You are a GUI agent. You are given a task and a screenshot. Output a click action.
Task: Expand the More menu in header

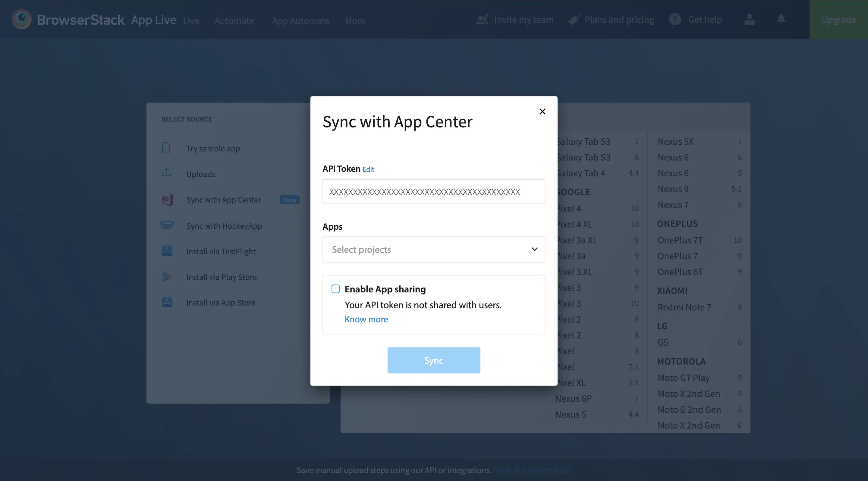click(355, 21)
